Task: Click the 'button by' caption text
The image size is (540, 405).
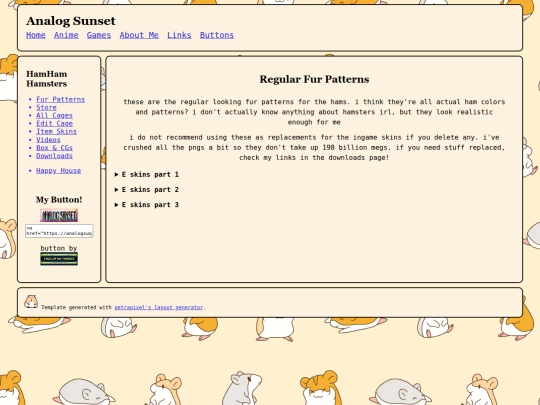Action: pyautogui.click(x=59, y=248)
